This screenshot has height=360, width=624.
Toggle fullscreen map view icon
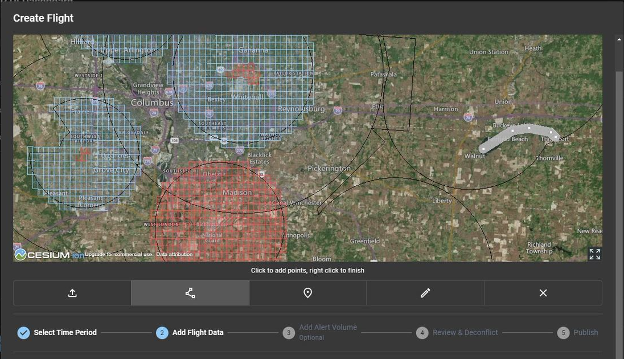click(x=595, y=254)
